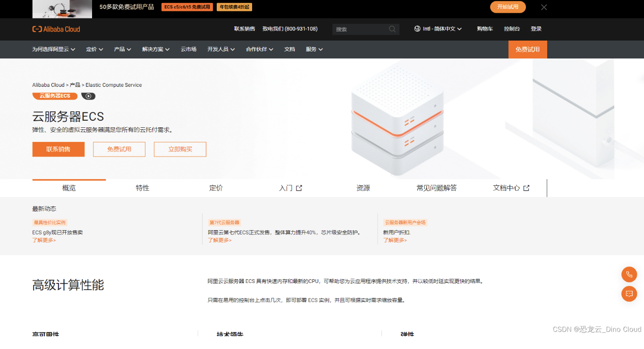Expand the 解决方案 dropdown menu

[x=156, y=49]
